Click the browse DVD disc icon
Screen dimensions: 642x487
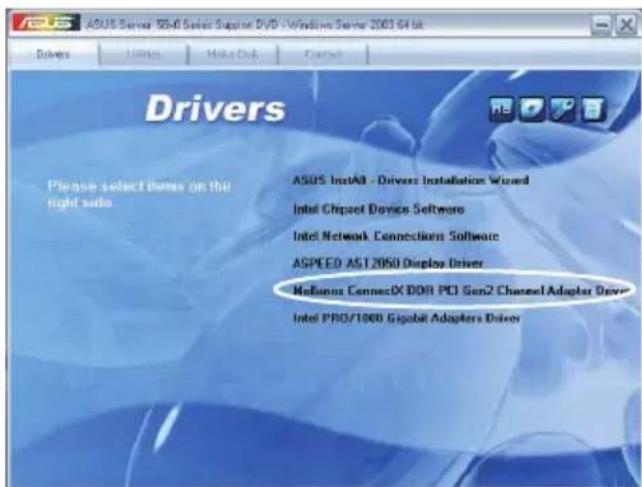coord(532,109)
